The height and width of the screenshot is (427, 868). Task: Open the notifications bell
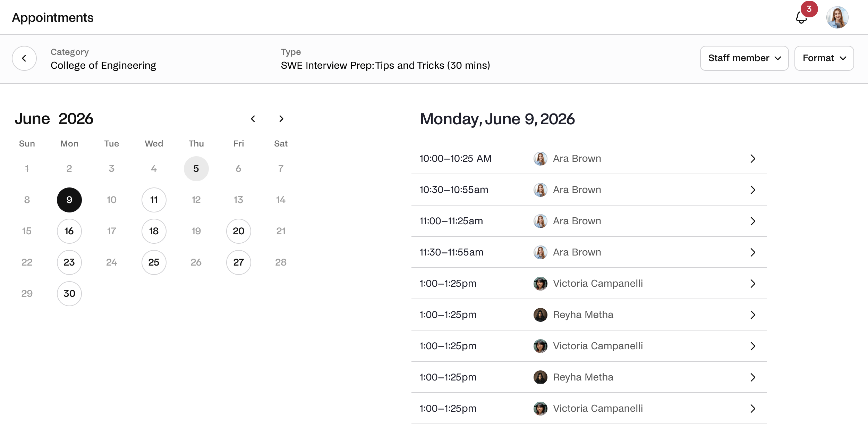click(801, 17)
